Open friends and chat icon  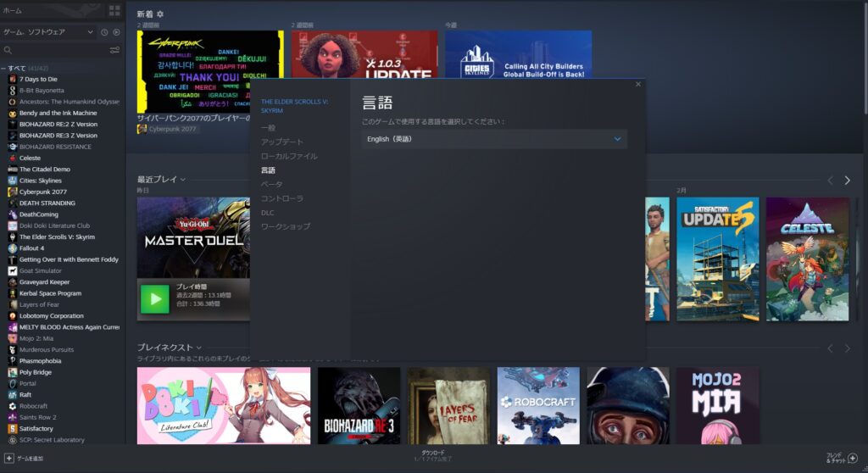(853, 458)
